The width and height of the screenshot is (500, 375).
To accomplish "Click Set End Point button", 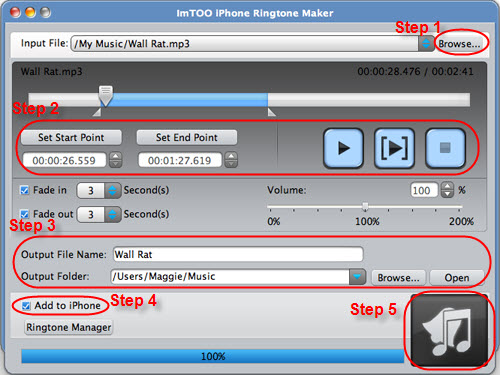I will click(x=187, y=137).
